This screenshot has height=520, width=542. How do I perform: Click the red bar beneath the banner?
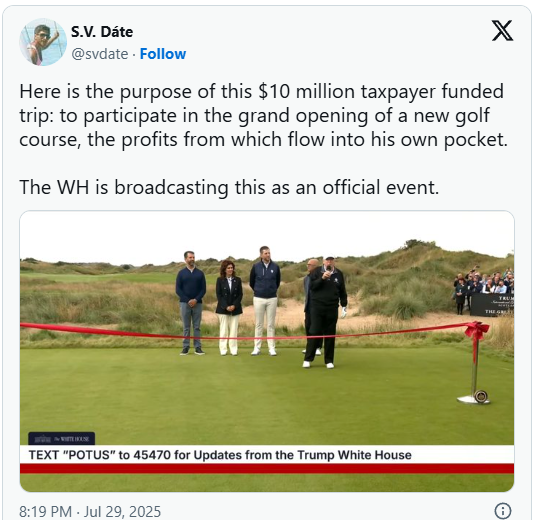click(267, 468)
